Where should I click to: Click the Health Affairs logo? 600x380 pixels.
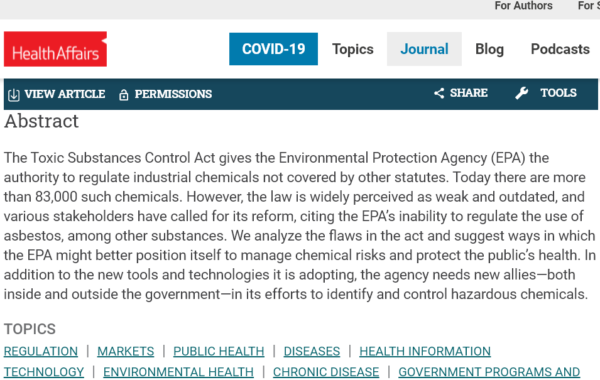(x=55, y=49)
